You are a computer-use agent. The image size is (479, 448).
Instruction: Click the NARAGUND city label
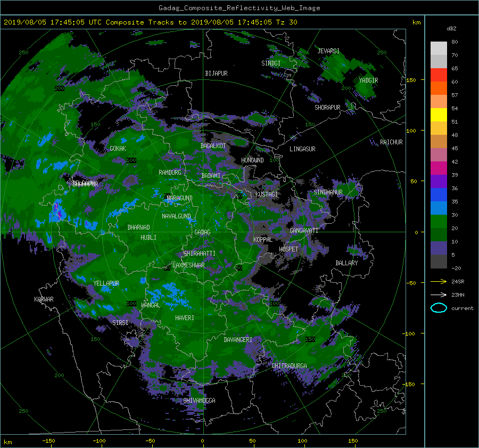click(x=180, y=198)
